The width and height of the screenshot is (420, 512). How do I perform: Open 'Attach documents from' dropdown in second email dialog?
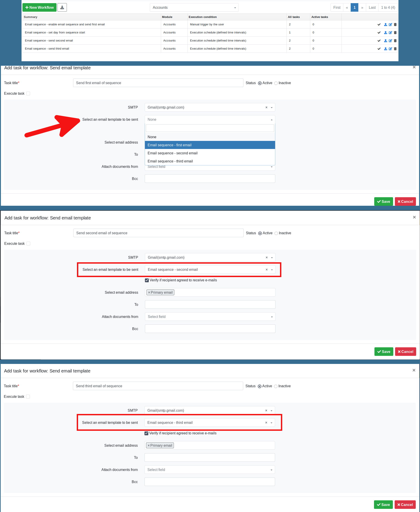[x=210, y=317]
